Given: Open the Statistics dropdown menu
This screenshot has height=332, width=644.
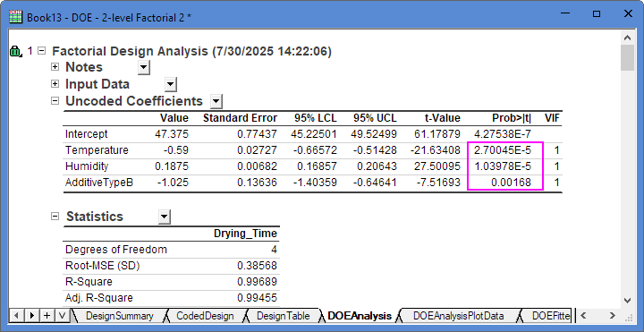Looking at the screenshot, I should [165, 217].
